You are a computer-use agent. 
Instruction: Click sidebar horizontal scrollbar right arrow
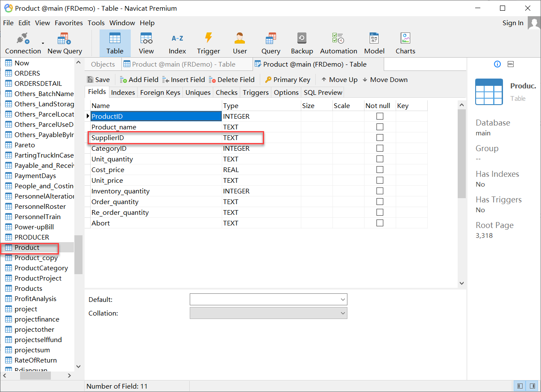tap(70, 376)
